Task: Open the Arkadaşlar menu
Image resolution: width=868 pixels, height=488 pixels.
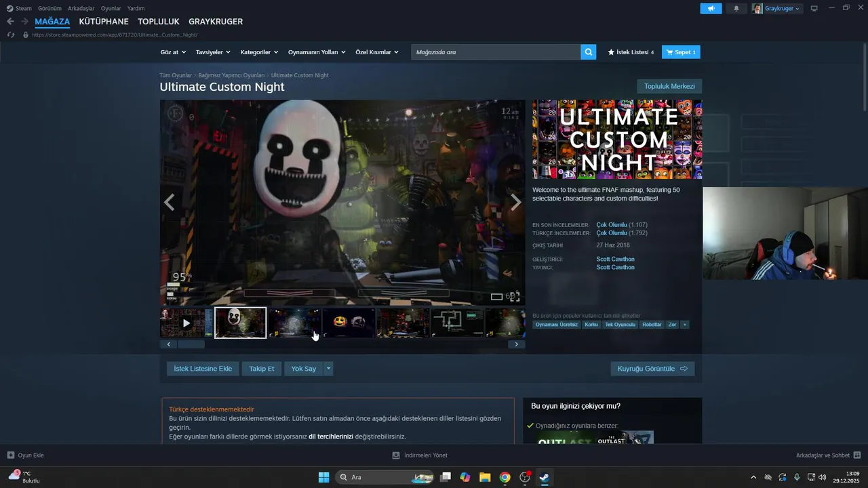Action: coord(81,8)
